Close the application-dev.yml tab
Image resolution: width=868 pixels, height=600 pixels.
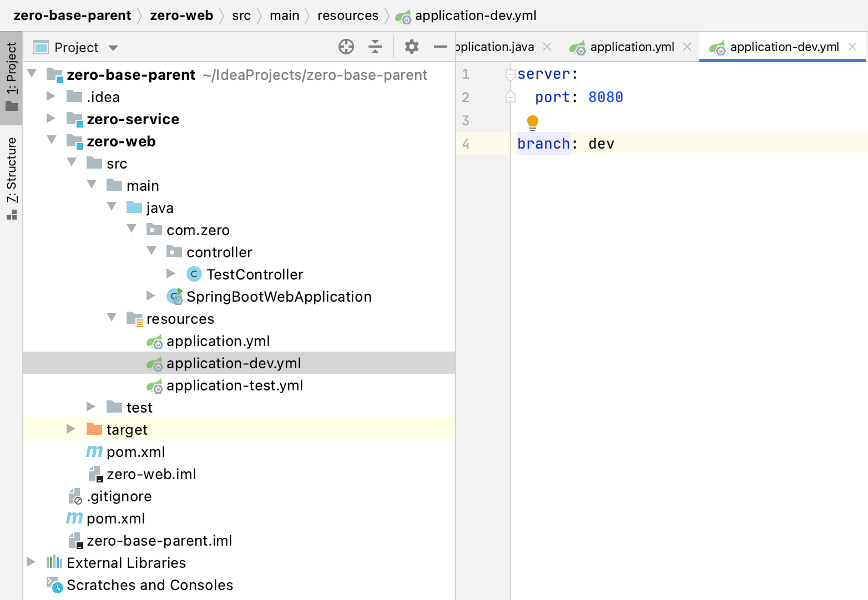pos(852,47)
